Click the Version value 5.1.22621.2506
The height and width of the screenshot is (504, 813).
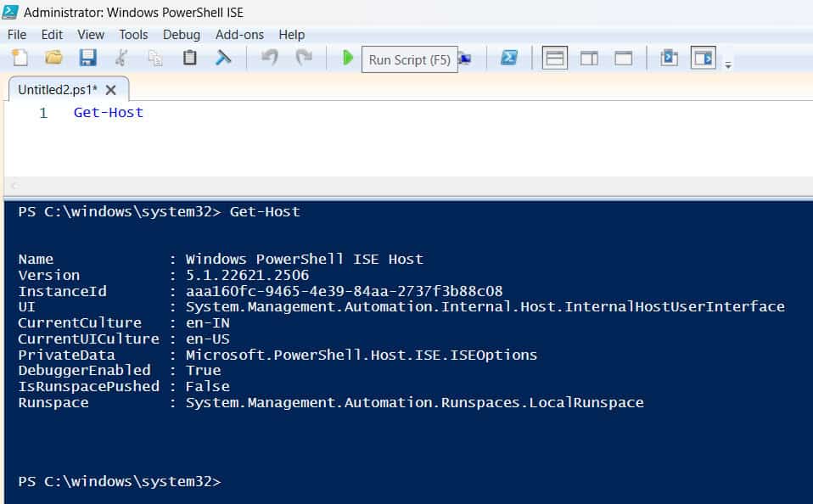click(247, 275)
